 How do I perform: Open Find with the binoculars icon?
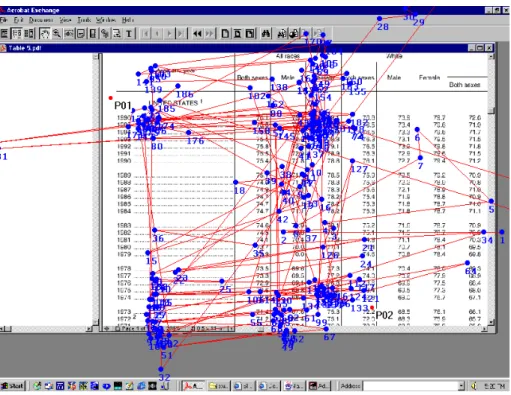click(x=266, y=34)
